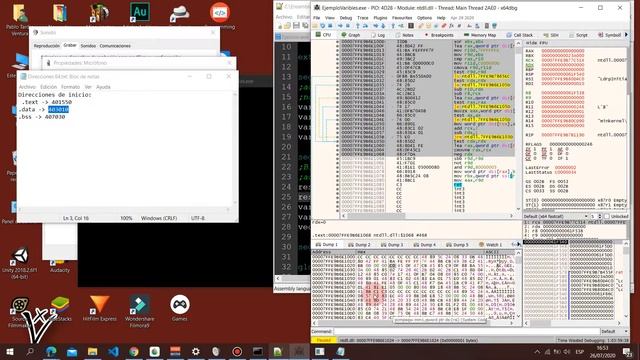Click taskbar clock showing 26/07/2020
The image size is (640, 360).
(x=602, y=351)
